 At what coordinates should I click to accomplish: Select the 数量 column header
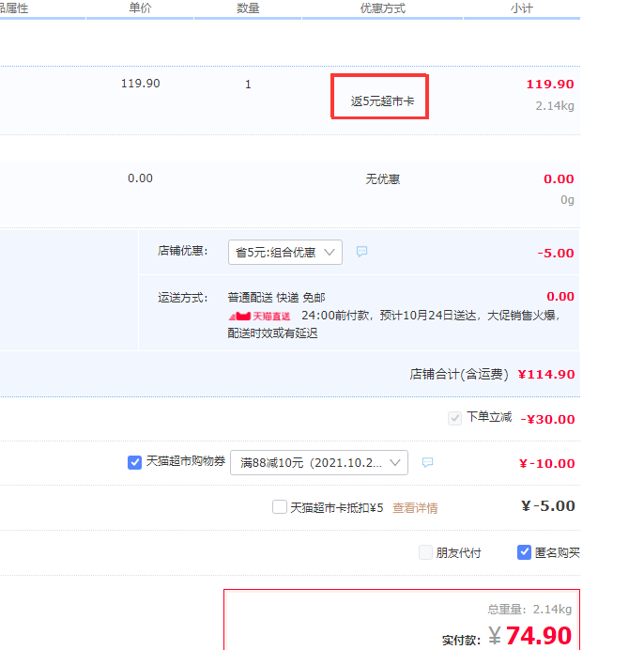pos(248,8)
